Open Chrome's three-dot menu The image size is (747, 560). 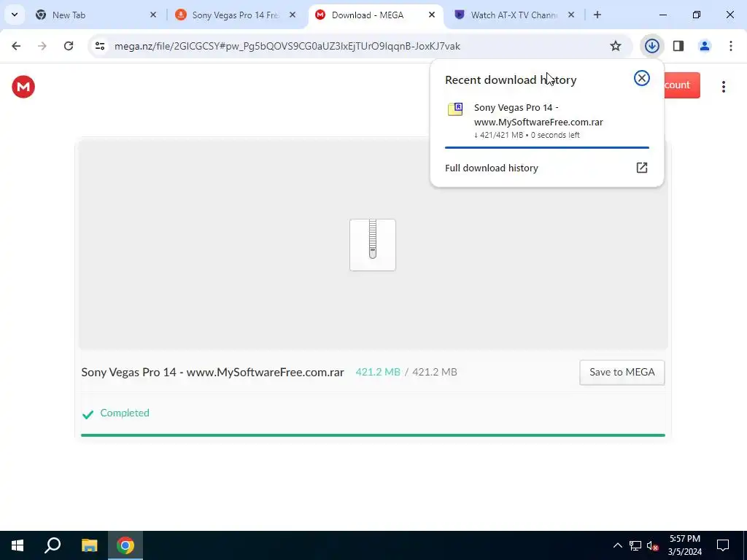point(730,46)
